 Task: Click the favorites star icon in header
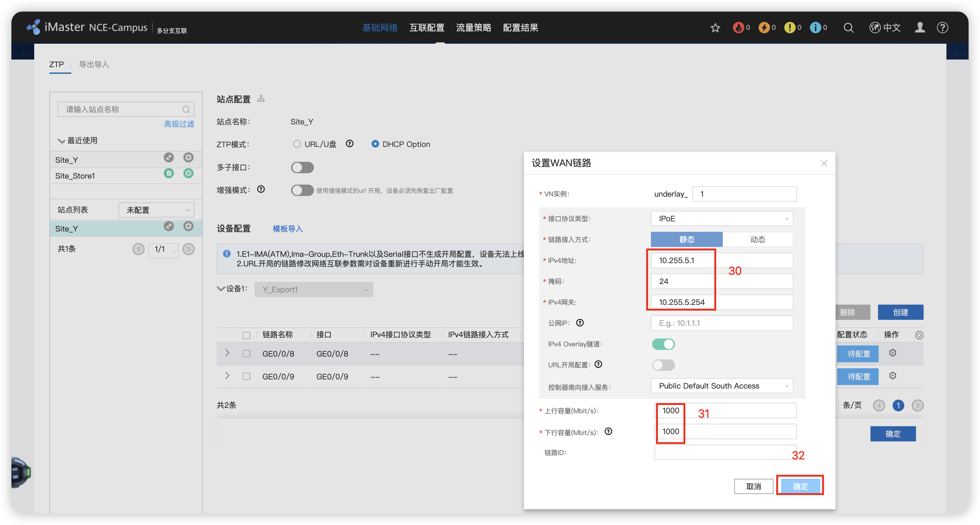click(715, 28)
